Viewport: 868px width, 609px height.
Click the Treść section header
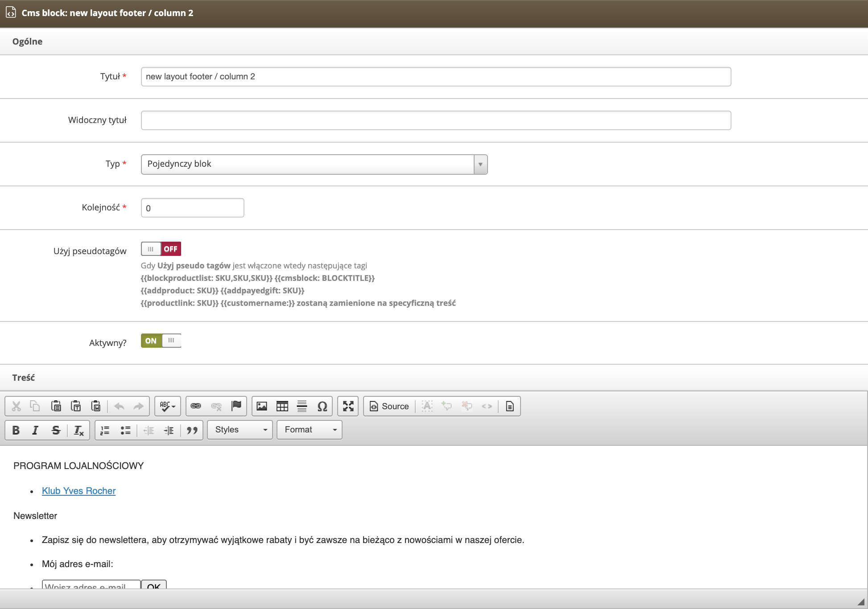23,378
